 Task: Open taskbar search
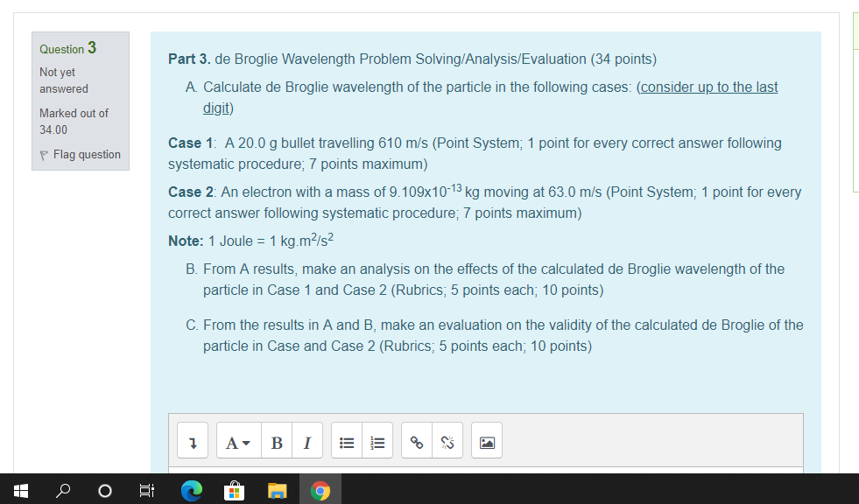coord(62,490)
